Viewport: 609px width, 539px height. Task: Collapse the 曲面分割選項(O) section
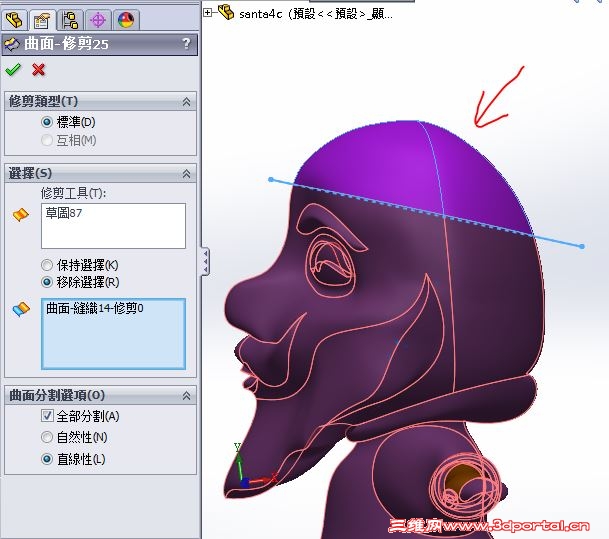(186, 396)
